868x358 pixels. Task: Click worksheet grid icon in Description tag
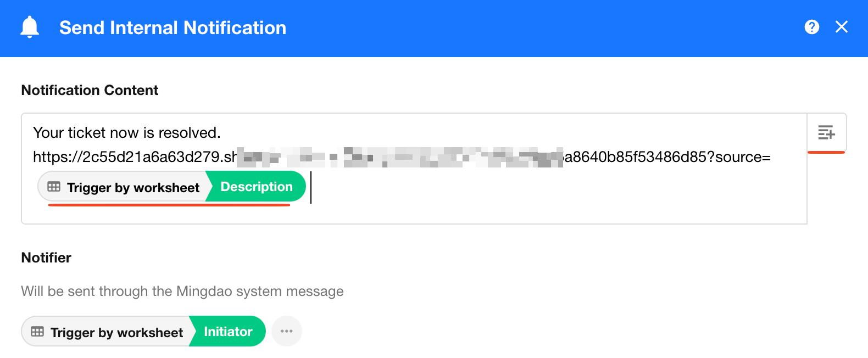pyautogui.click(x=54, y=187)
